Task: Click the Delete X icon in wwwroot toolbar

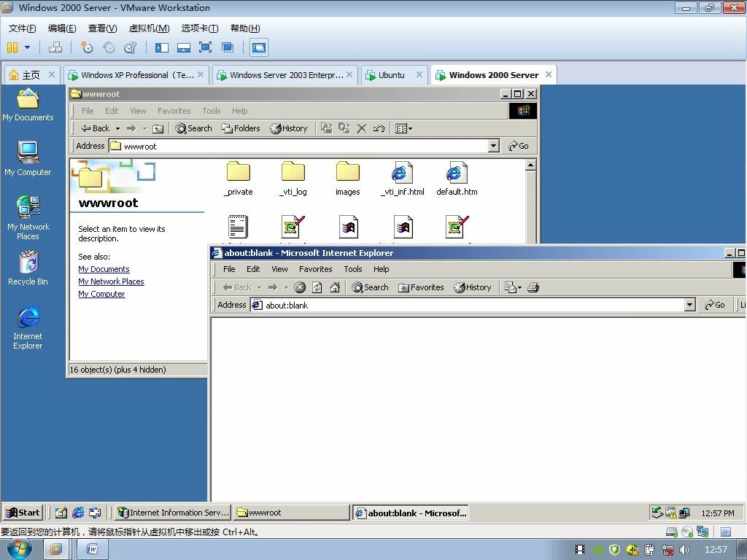Action: (362, 128)
